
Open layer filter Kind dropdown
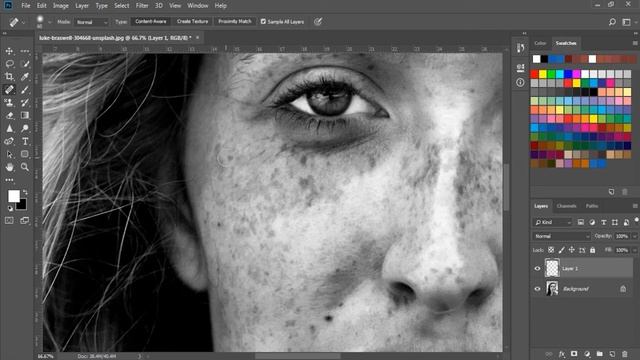click(x=553, y=222)
